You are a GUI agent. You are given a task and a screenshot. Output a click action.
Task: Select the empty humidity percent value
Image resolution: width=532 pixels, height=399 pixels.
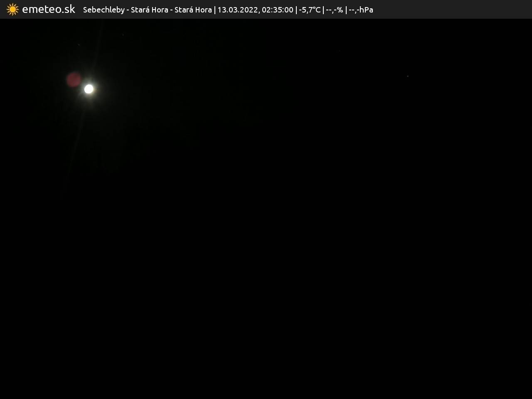pyautogui.click(x=335, y=10)
